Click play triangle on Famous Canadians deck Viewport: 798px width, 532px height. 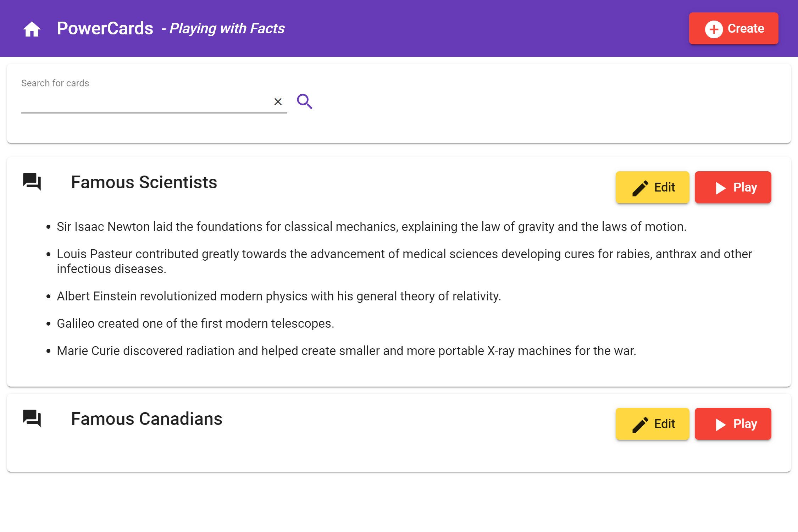pyautogui.click(x=720, y=424)
